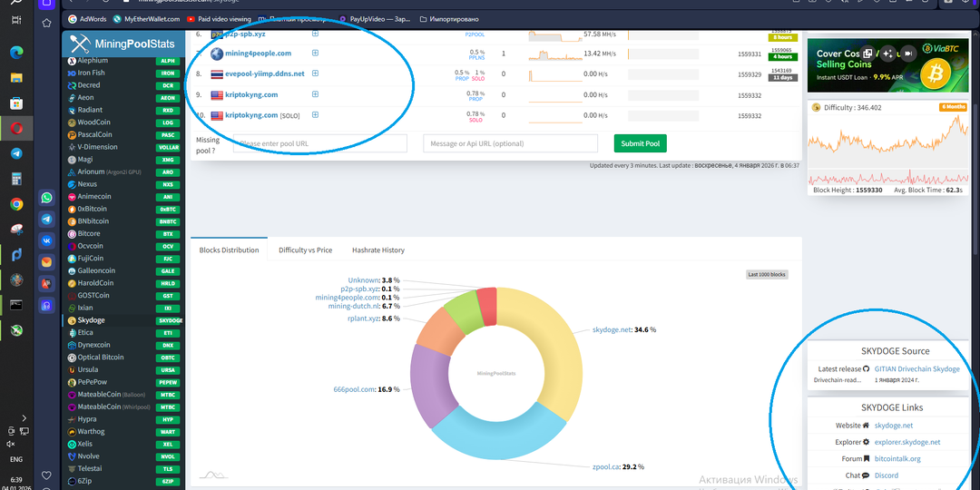Click the pool URL input field
The width and height of the screenshot is (980, 490).
320,143
